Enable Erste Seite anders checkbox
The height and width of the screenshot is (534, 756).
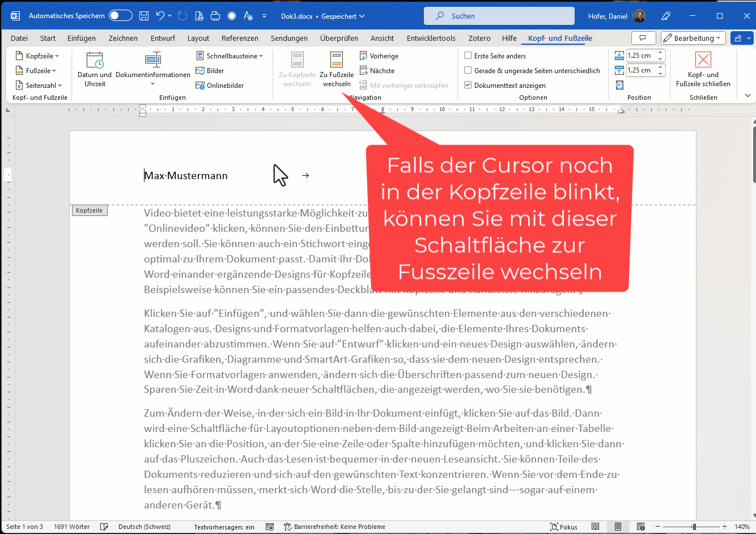click(x=468, y=56)
